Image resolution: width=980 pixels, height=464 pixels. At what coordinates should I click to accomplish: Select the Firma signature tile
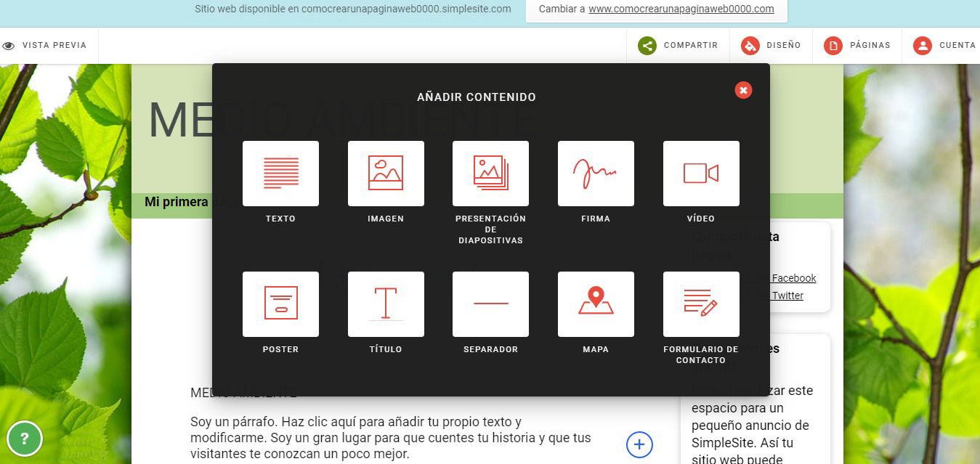(596, 174)
